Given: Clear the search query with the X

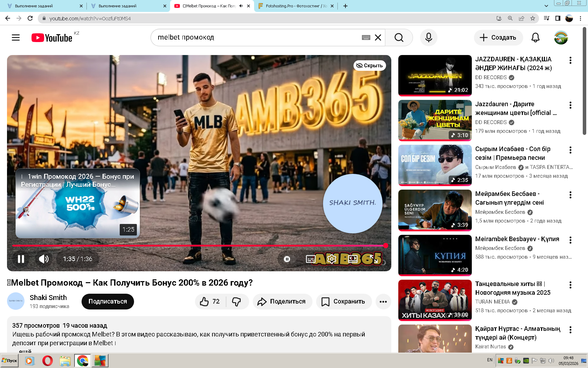Looking at the screenshot, I should [x=378, y=38].
